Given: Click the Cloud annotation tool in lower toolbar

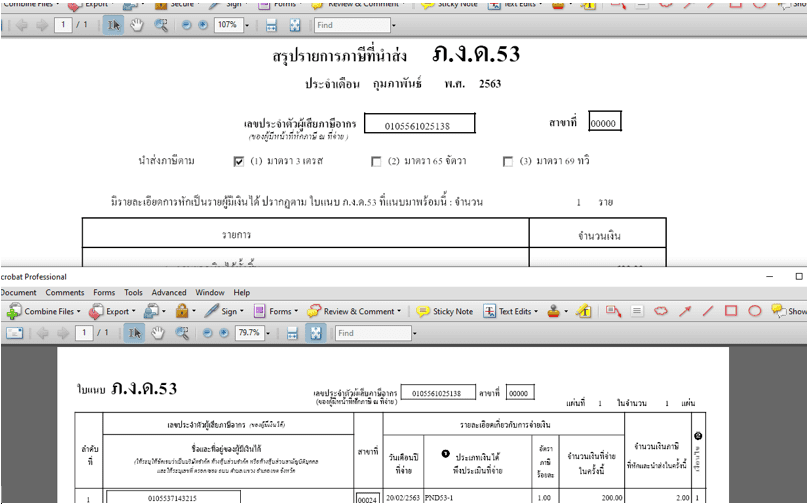Looking at the screenshot, I should 661,311.
